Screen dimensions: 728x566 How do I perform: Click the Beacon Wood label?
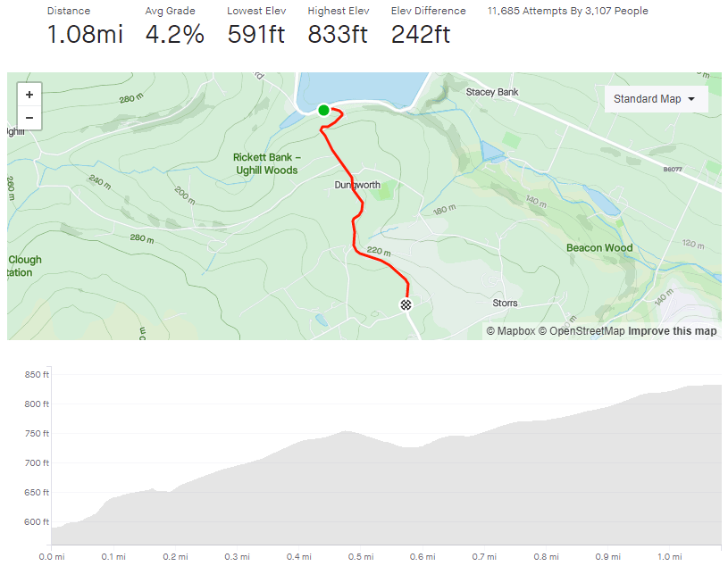click(599, 248)
